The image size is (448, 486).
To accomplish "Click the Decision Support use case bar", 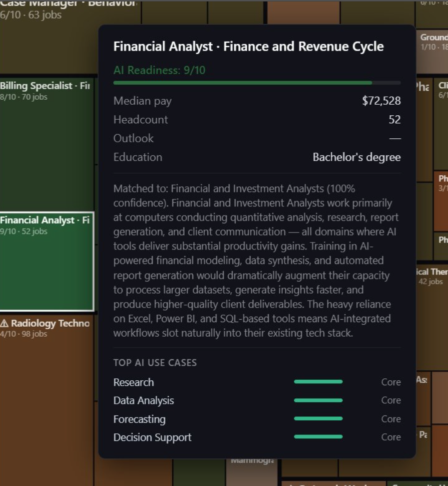I will coord(319,437).
